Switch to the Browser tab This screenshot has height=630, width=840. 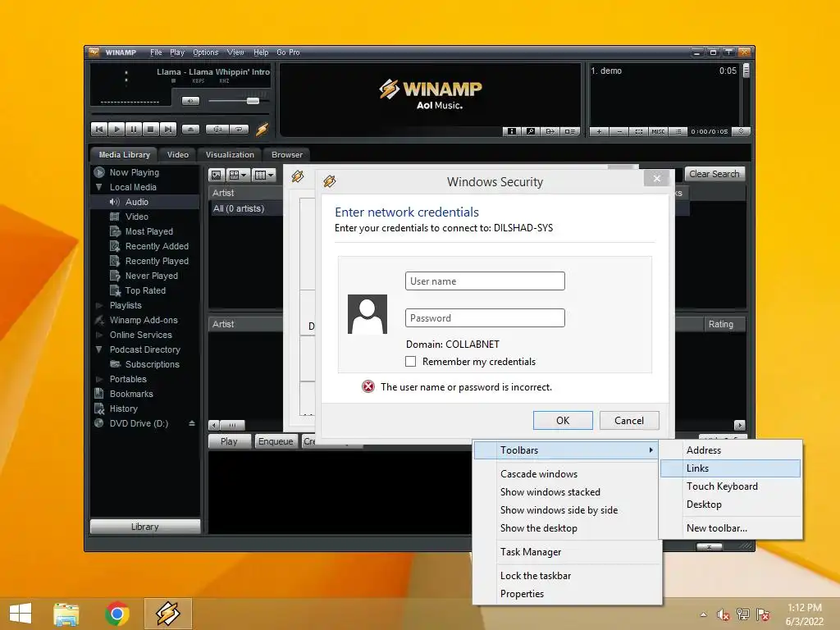point(287,155)
